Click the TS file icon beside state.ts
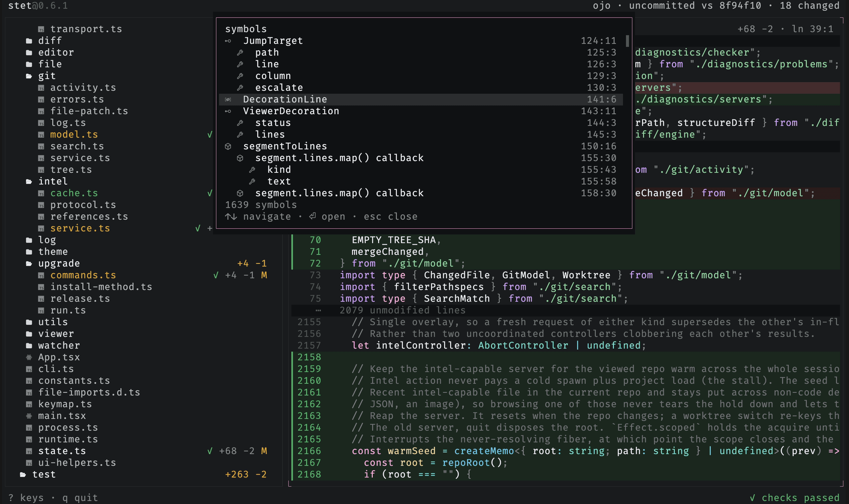849x504 pixels. click(29, 451)
